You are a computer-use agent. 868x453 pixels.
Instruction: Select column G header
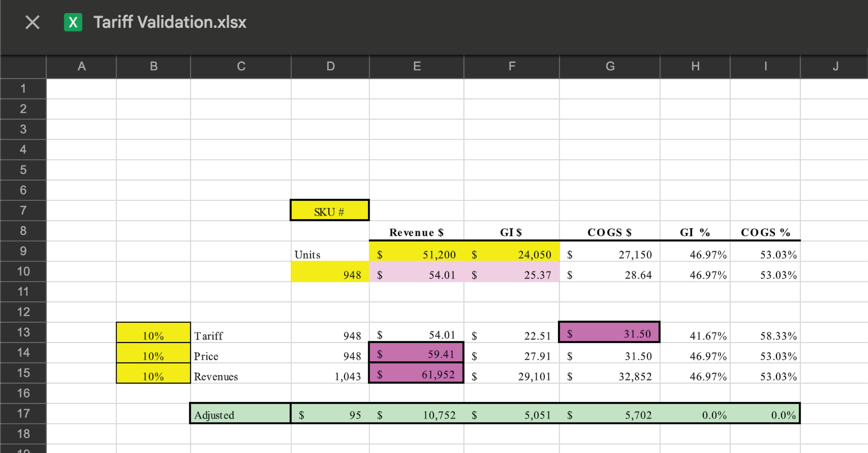pos(610,66)
